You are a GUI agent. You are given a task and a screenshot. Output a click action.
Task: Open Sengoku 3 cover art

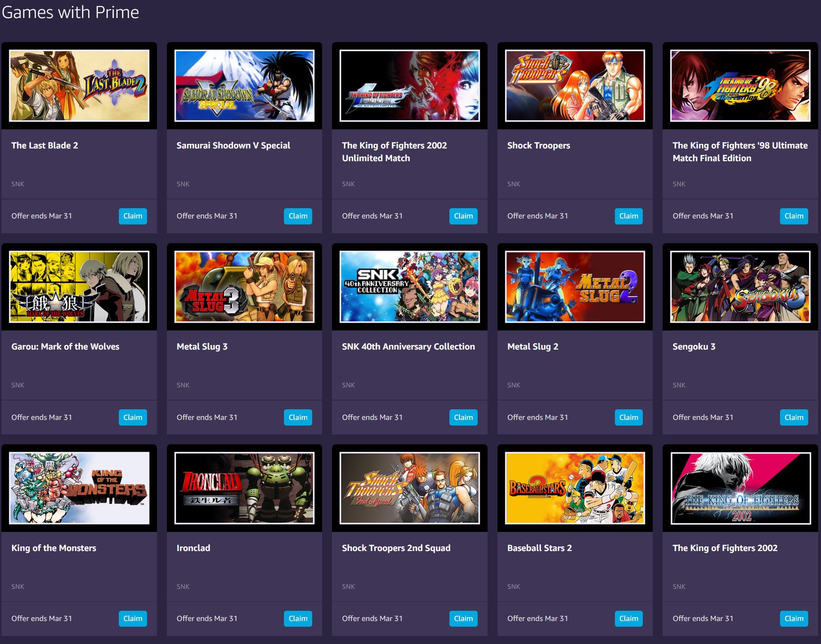click(740, 287)
